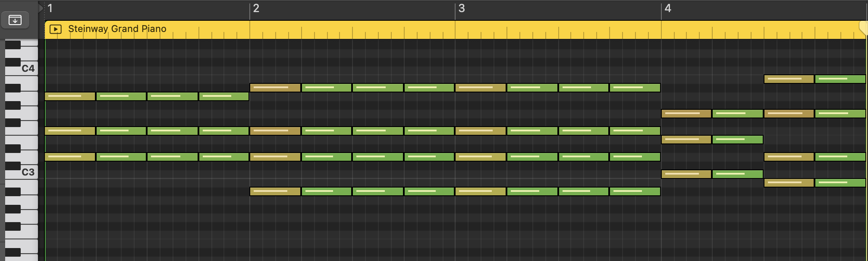Play the C#3 black key above C3
Image resolution: width=868 pixels, height=261 pixels.
pos(13,166)
